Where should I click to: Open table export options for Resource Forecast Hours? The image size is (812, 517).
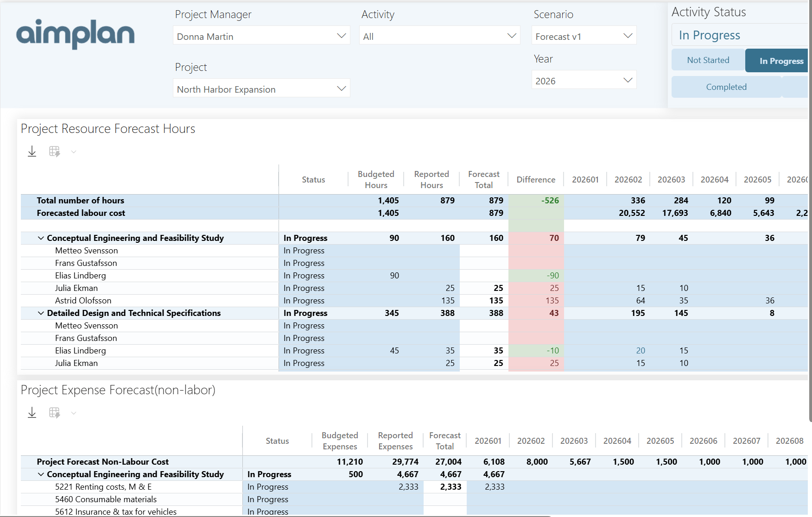[55, 151]
